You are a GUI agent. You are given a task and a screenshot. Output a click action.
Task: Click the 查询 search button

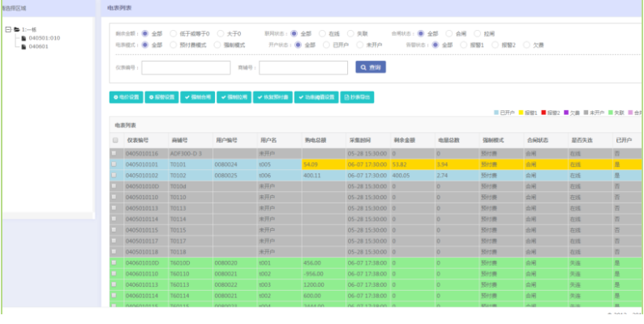pyautogui.click(x=371, y=67)
